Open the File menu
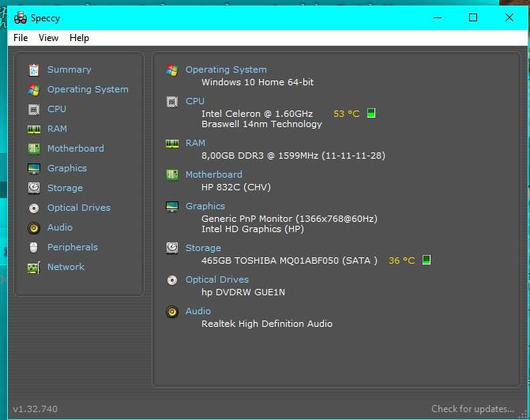 (x=21, y=38)
